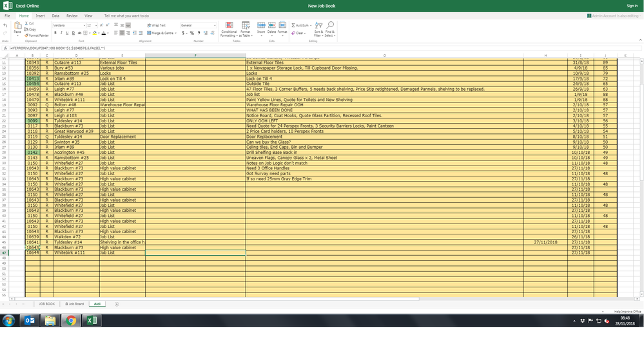Expand the font colour dropdown arrow
The height and width of the screenshot is (362, 644).
[x=108, y=33]
